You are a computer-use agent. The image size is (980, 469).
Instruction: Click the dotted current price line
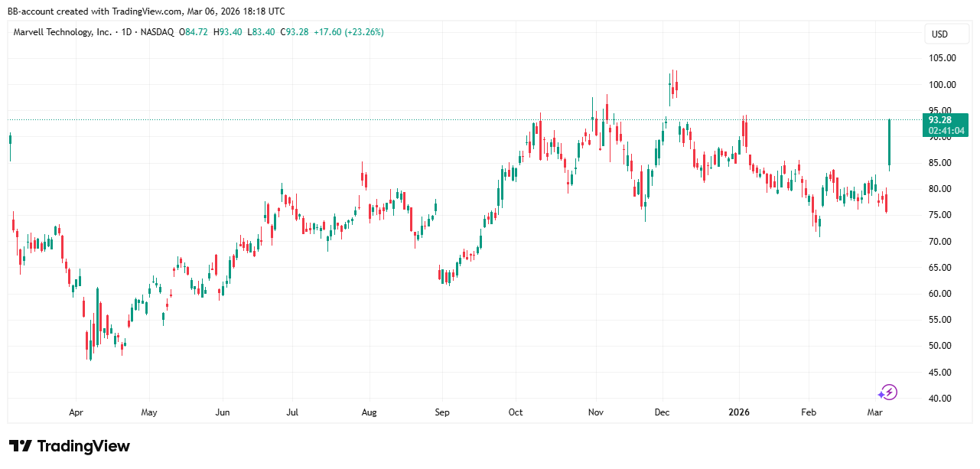point(459,119)
